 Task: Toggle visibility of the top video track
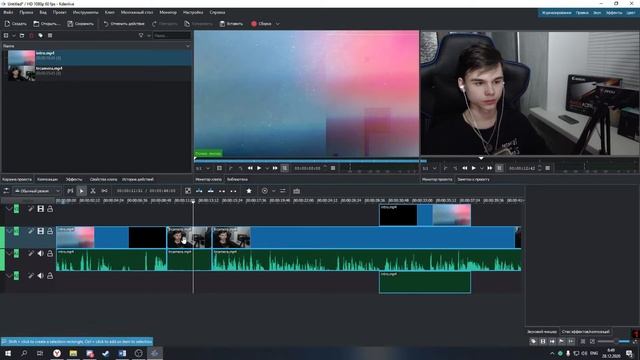(40, 209)
